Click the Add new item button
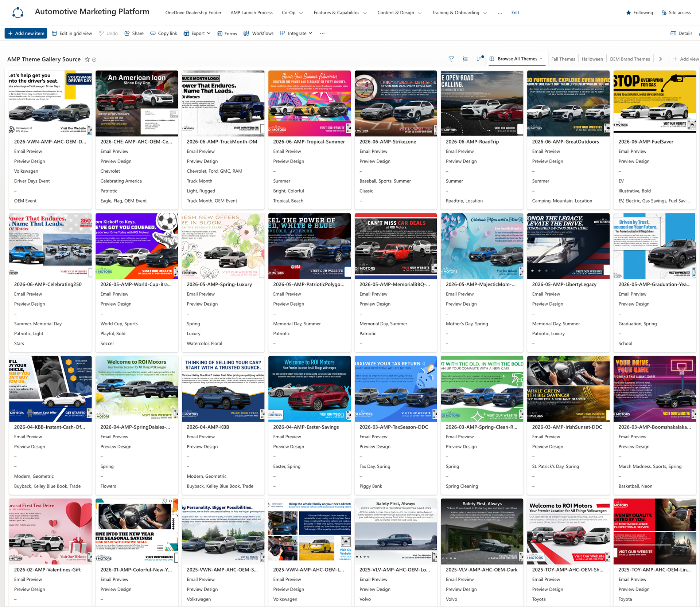The image size is (700, 607). coord(26,33)
